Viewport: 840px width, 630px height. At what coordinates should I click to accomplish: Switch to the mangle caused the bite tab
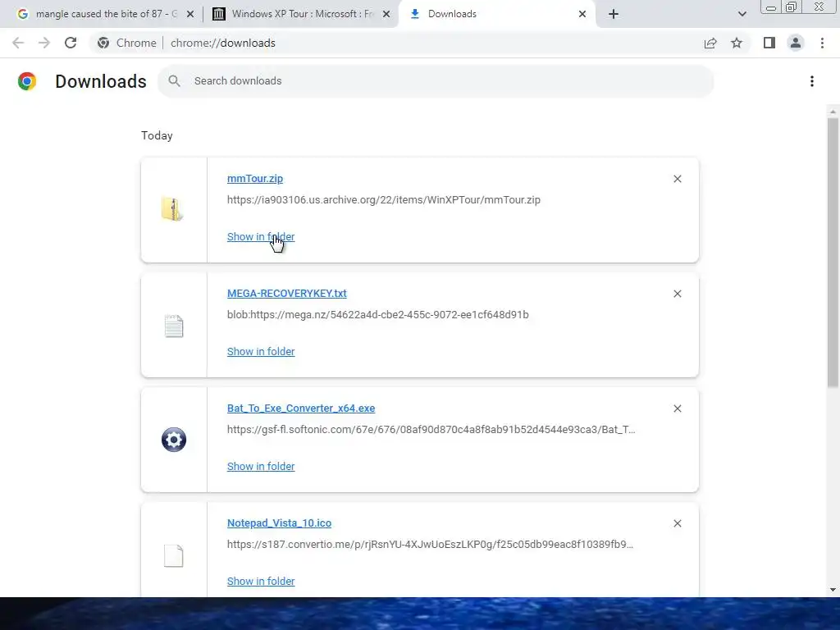click(104, 14)
